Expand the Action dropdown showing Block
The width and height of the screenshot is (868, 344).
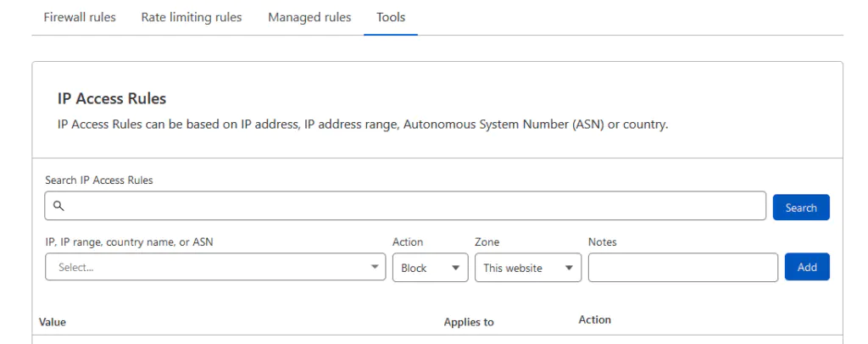click(430, 267)
